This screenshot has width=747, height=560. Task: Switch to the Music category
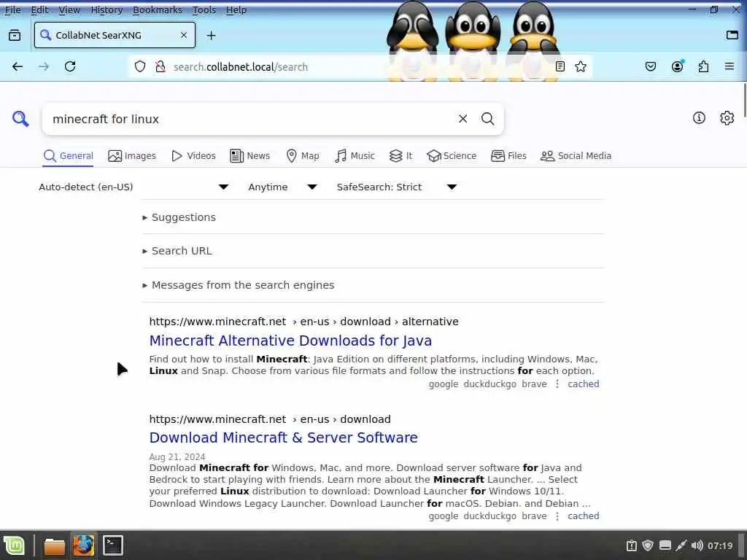coord(355,156)
